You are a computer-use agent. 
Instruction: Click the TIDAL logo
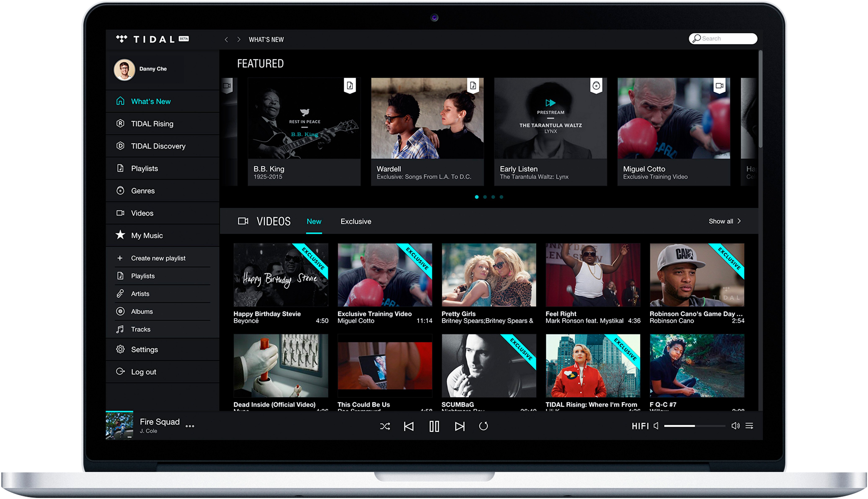(x=152, y=39)
